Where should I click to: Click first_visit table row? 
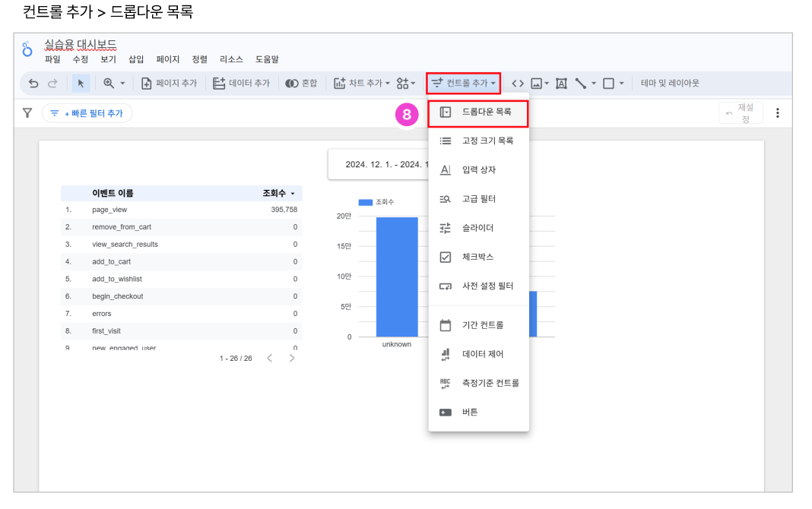click(x=181, y=331)
